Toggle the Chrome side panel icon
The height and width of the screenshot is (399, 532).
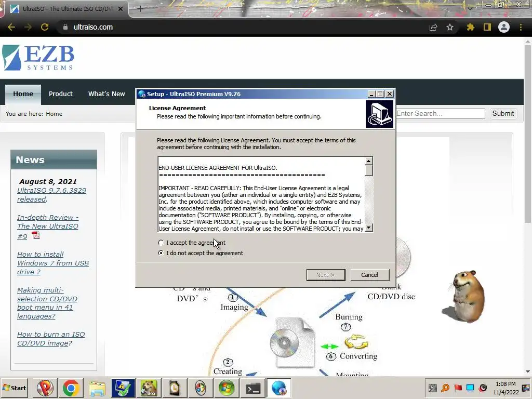(x=487, y=27)
